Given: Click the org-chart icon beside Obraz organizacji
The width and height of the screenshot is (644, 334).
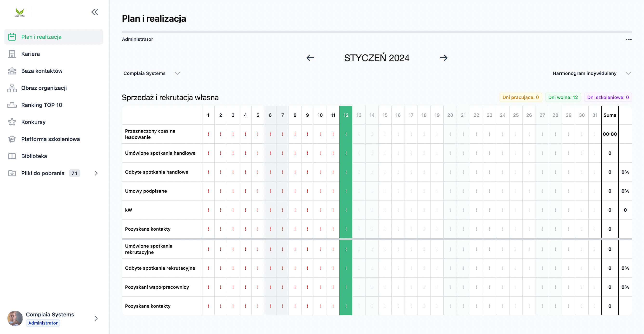Looking at the screenshot, I should pos(12,88).
